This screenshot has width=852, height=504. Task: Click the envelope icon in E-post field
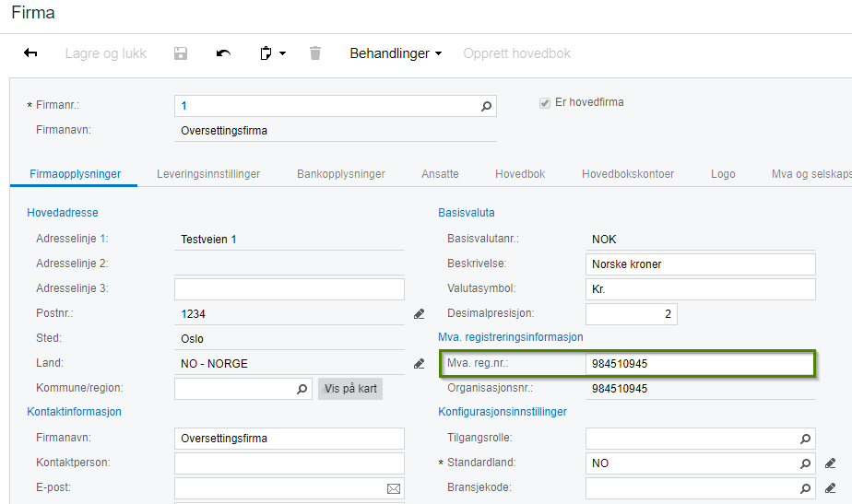point(394,488)
